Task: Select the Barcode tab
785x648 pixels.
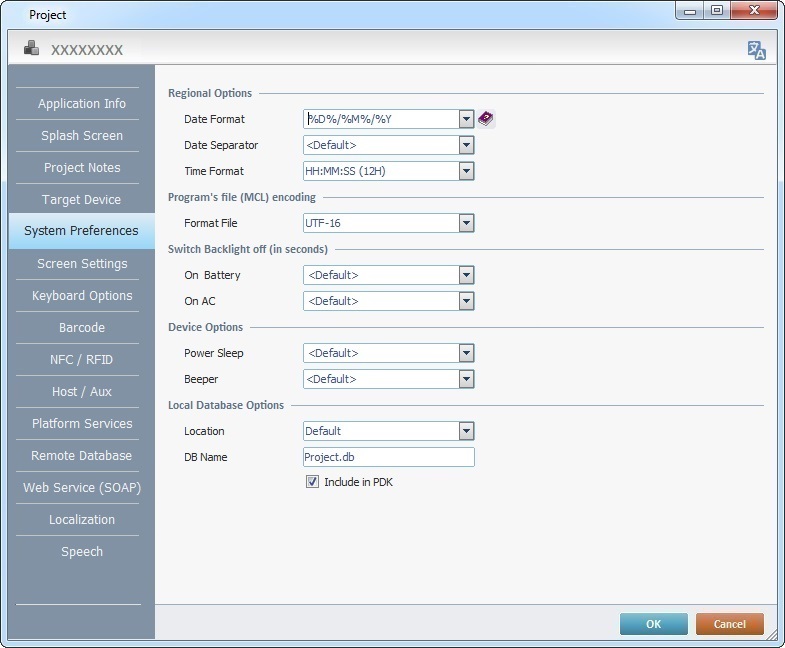Action: (82, 328)
